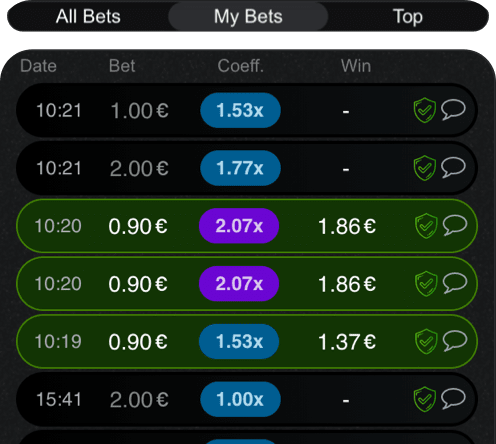This screenshot has width=496, height=444.
Task: Check fairness shield for 1.00 € bet at 10:21
Action: [x=425, y=110]
